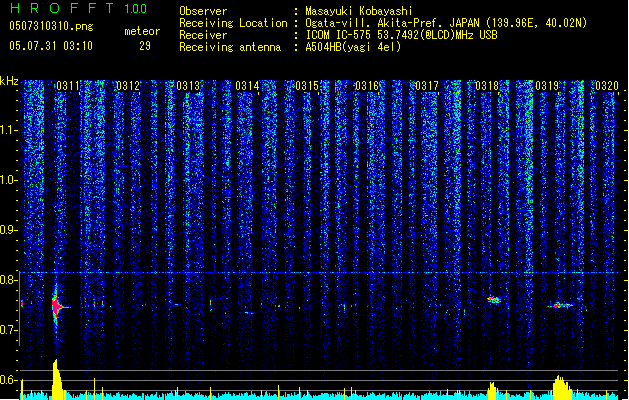Click the 0319 time marker

(547, 85)
